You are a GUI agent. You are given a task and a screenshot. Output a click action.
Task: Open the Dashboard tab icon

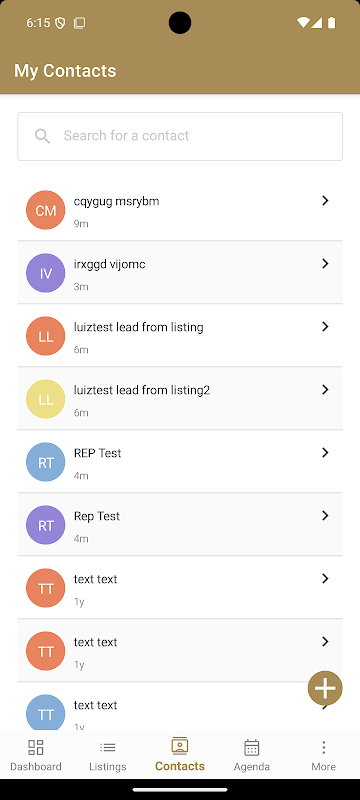(x=36, y=747)
